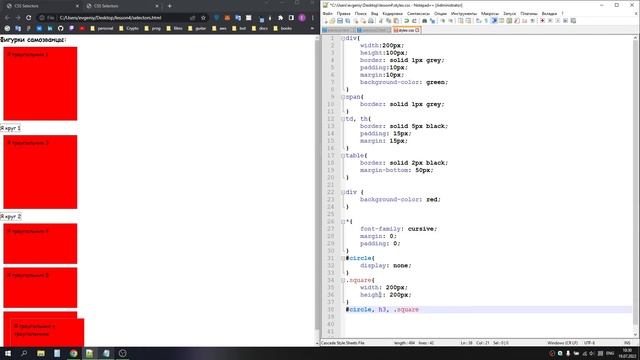Open the personal bookmarks folder
Viewport: 640px width, 360px height.
coord(102,29)
